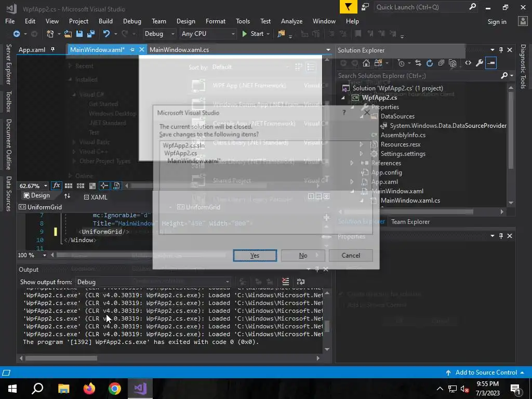Open Firefox from the taskbar

click(89, 389)
